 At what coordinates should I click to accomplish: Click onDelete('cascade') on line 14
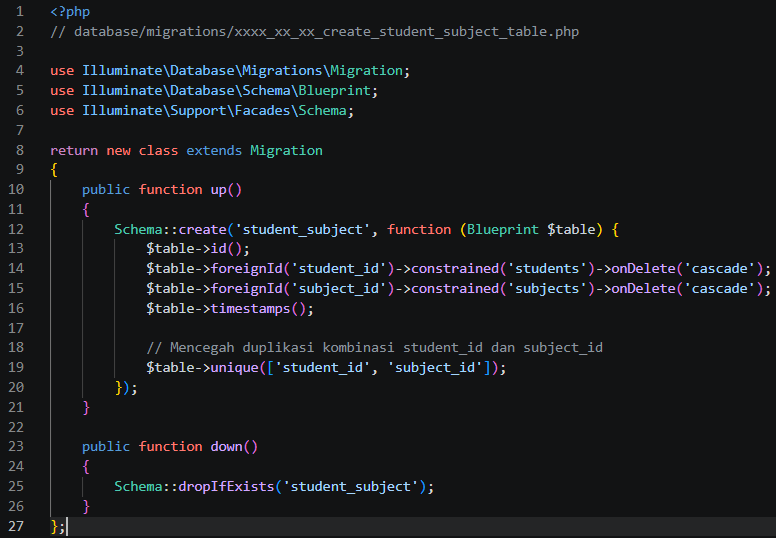click(x=687, y=269)
